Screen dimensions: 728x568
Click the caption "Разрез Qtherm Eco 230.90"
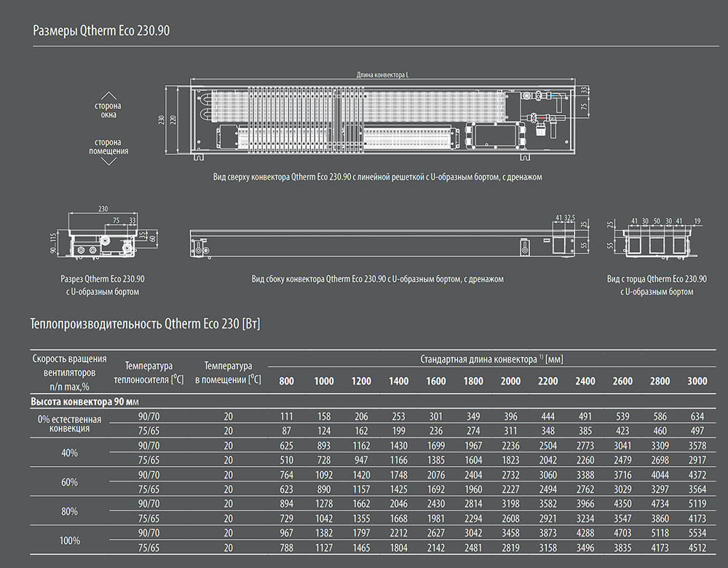103,279
